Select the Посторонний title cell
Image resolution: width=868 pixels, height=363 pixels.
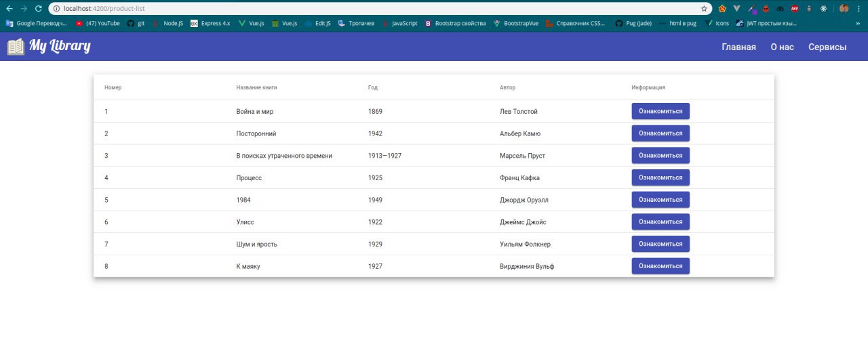(256, 133)
